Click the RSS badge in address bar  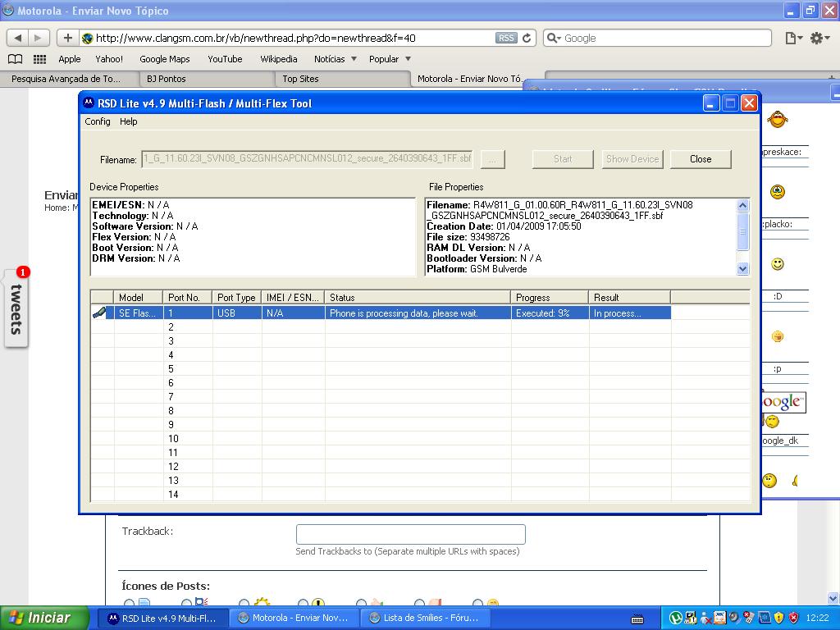coord(505,38)
